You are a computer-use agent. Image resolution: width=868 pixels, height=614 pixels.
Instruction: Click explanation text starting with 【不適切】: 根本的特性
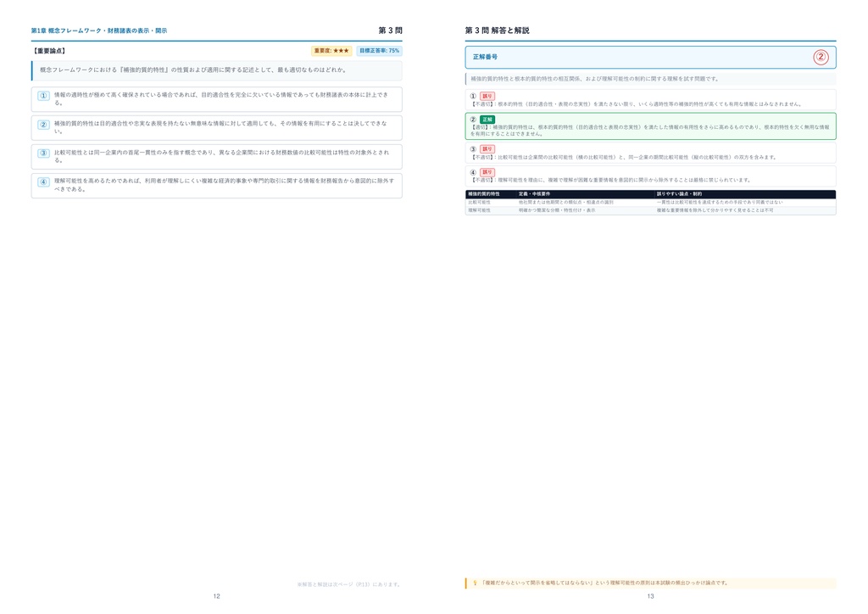[636, 104]
